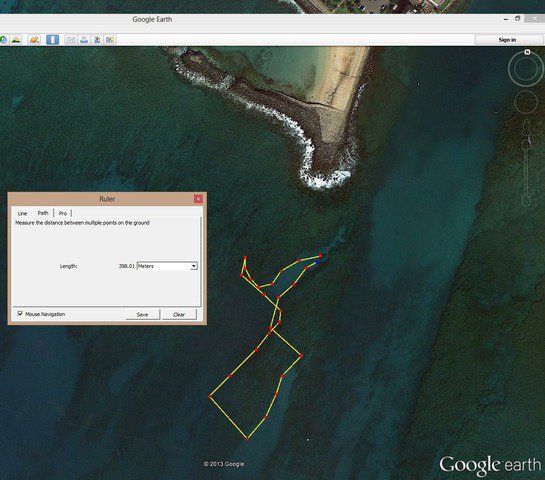Click the "Ruler" dialog title
Screen dimensions: 545x480
coord(107,199)
